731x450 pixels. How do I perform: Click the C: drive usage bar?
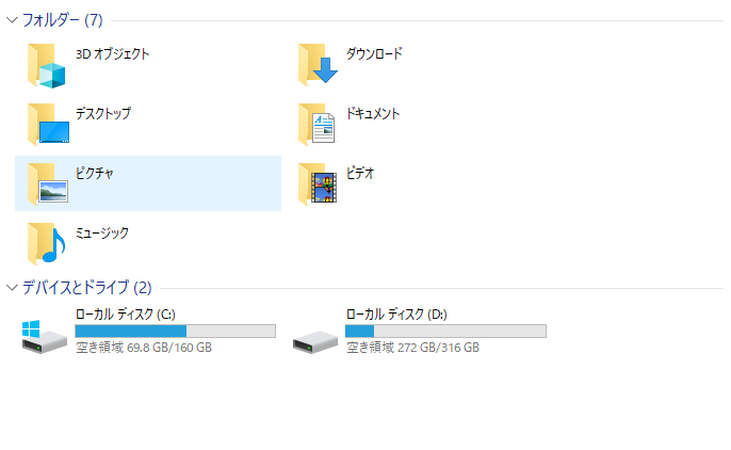point(175,331)
